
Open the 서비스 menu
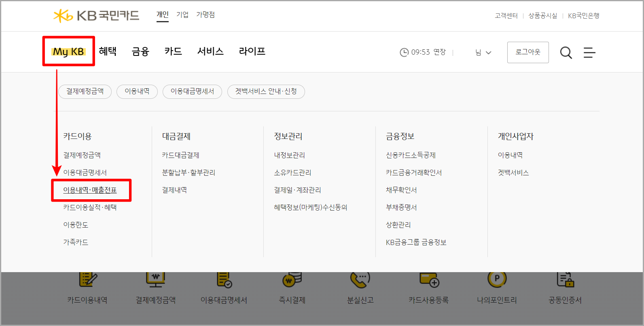point(210,51)
